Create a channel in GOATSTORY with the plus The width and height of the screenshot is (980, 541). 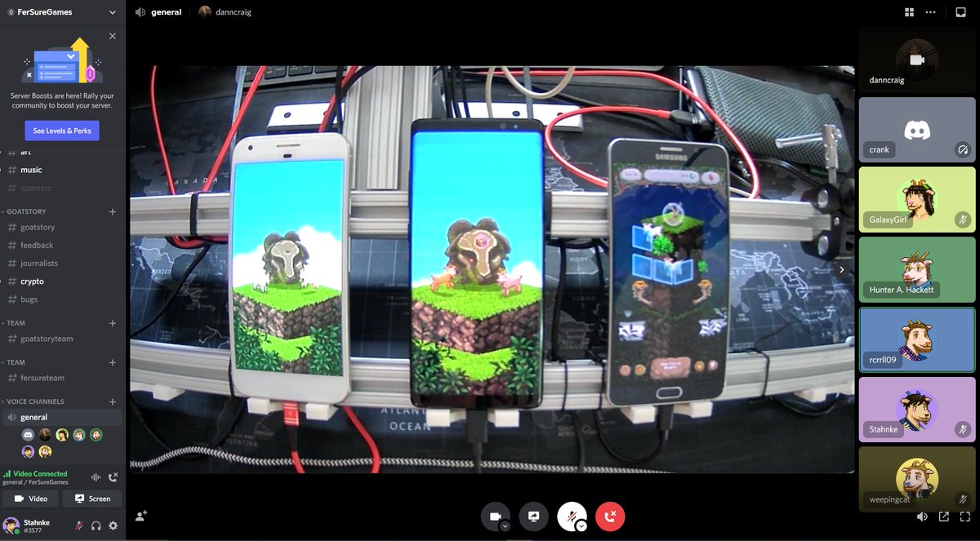[113, 211]
